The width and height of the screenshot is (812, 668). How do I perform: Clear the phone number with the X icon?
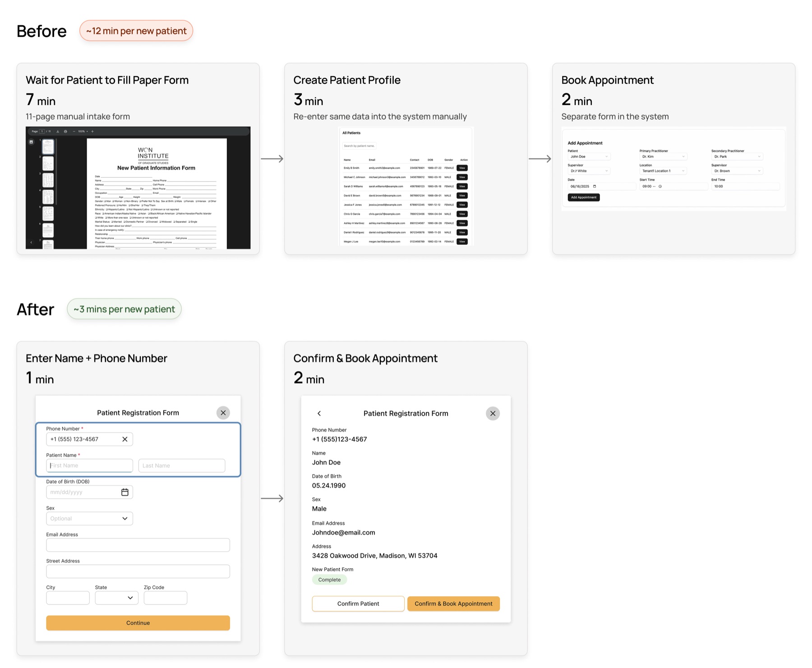coord(125,439)
